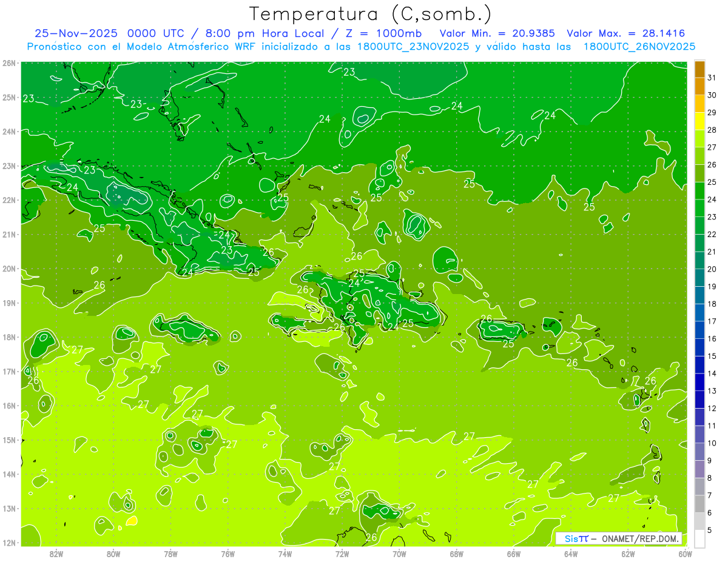The width and height of the screenshot is (728, 562).
Task: Click the 24N latitude axis label
Action: 10,131
